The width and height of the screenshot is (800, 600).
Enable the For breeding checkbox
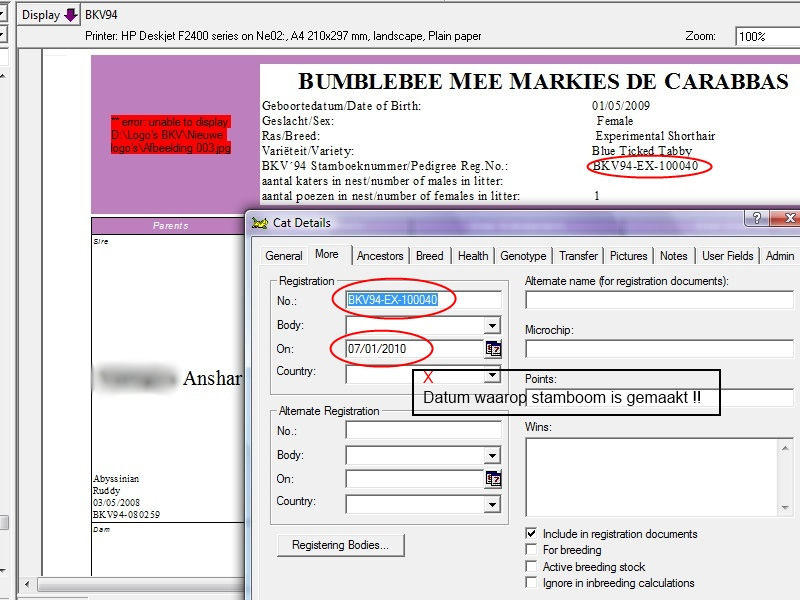pos(531,549)
